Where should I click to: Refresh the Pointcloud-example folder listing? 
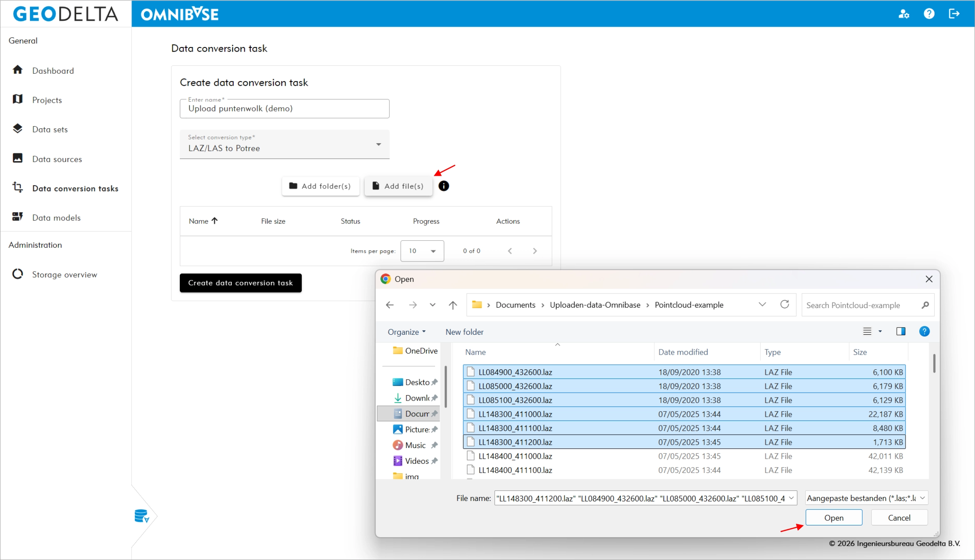click(x=784, y=305)
